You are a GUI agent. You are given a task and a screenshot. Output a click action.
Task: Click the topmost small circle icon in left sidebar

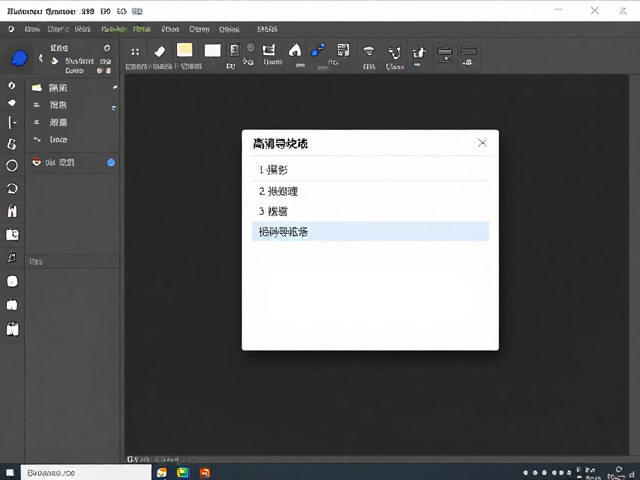coord(11,85)
